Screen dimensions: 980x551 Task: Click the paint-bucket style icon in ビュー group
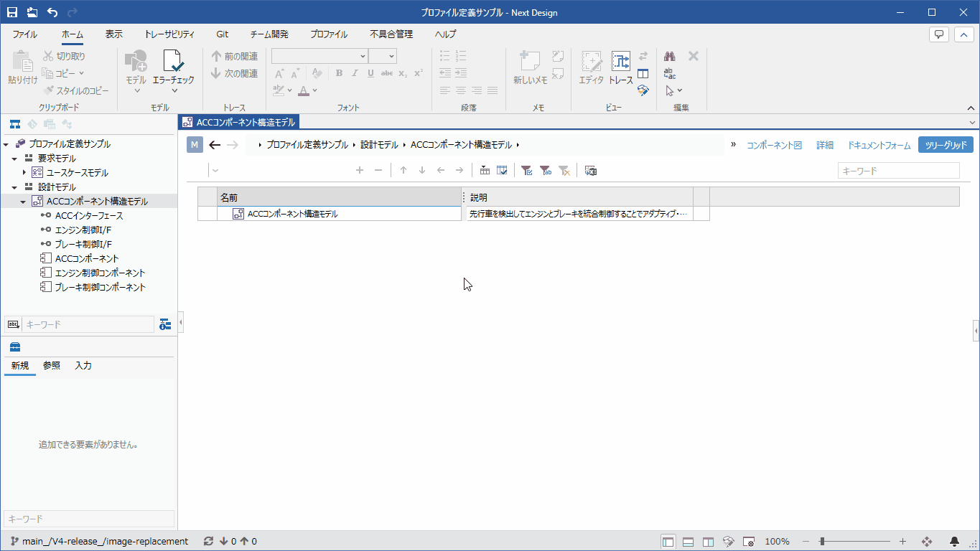point(643,90)
